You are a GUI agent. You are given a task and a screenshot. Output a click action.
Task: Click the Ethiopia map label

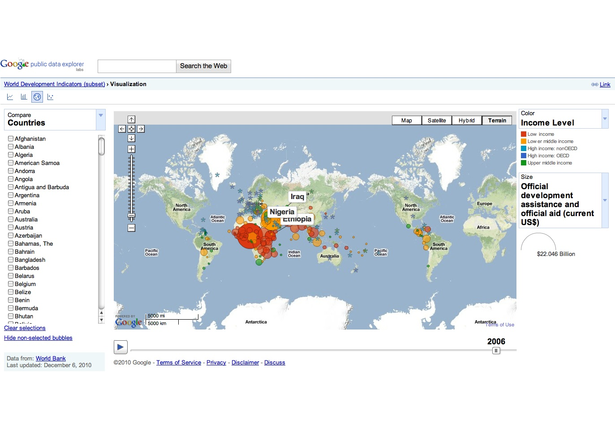coord(297,219)
